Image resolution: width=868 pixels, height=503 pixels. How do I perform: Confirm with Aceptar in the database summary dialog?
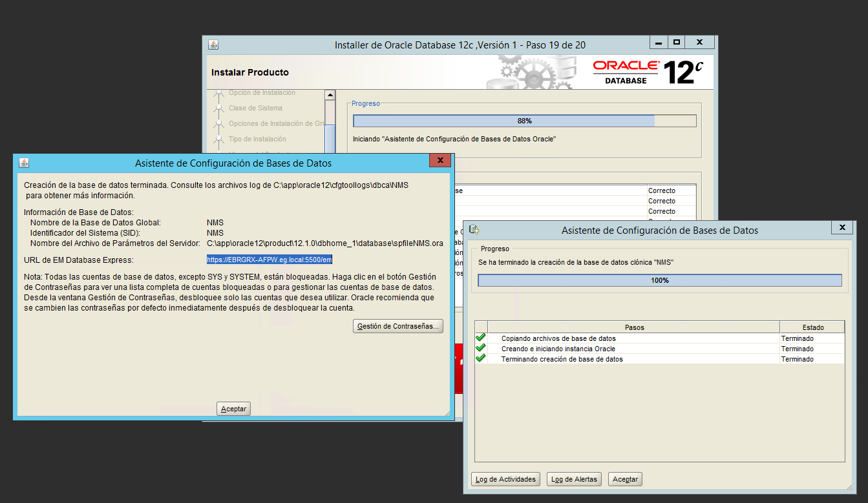pyautogui.click(x=233, y=409)
